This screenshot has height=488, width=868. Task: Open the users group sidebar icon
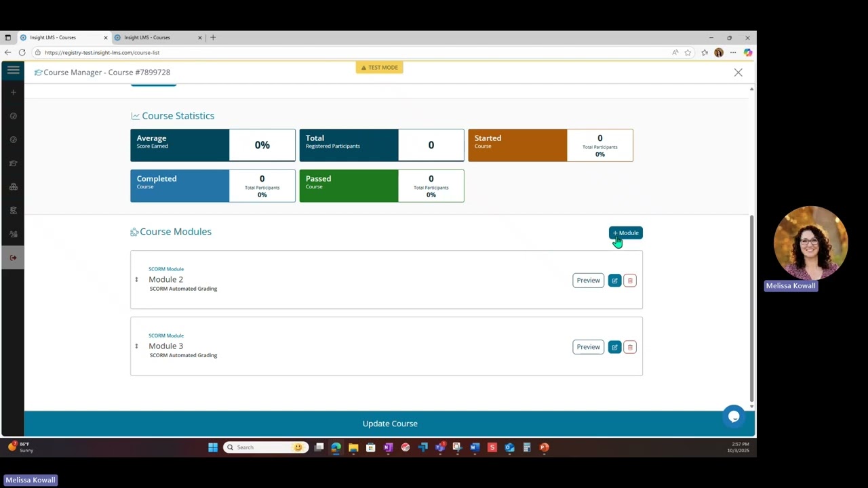pyautogui.click(x=13, y=235)
